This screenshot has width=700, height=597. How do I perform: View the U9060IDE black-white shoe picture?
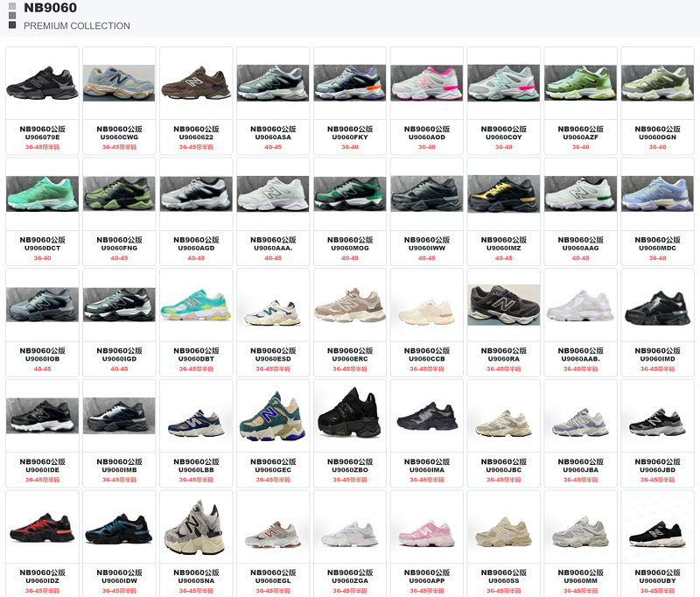pyautogui.click(x=42, y=416)
